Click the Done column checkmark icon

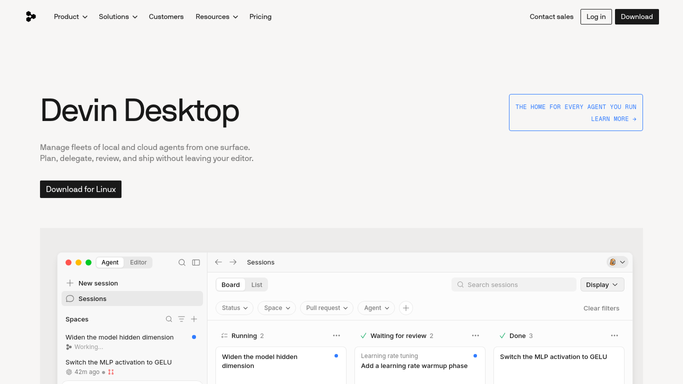pyautogui.click(x=502, y=336)
